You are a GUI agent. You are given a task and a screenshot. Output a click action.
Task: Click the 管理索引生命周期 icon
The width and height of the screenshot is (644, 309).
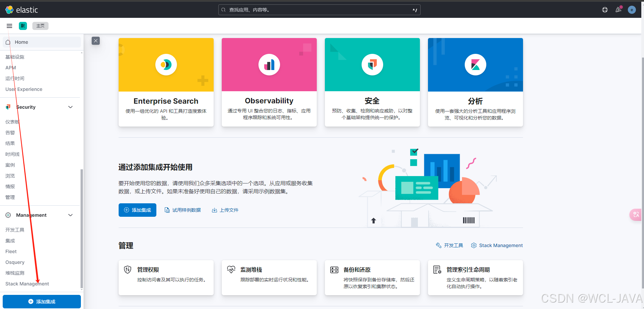437,270
